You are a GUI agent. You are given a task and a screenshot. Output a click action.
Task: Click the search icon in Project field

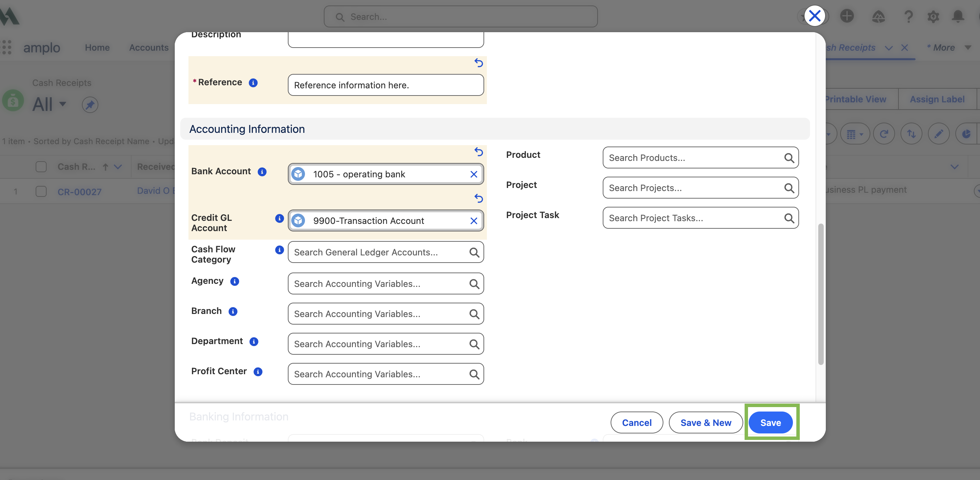(789, 188)
